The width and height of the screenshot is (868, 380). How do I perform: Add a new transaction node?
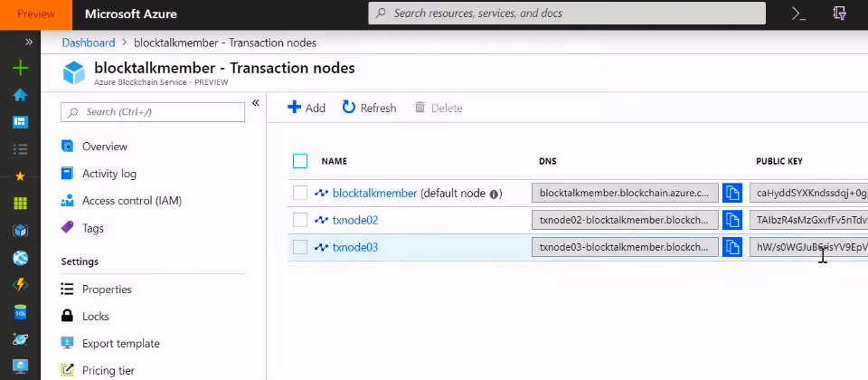[307, 108]
